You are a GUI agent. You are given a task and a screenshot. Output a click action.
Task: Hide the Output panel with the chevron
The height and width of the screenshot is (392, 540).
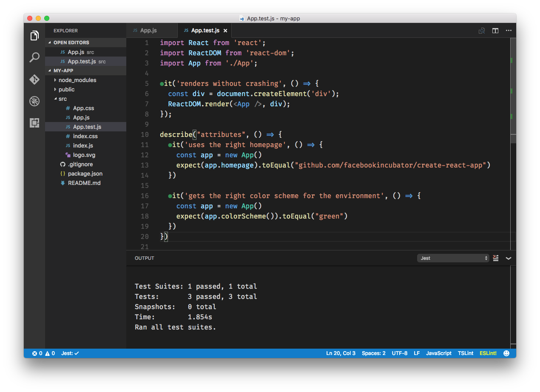pos(509,258)
